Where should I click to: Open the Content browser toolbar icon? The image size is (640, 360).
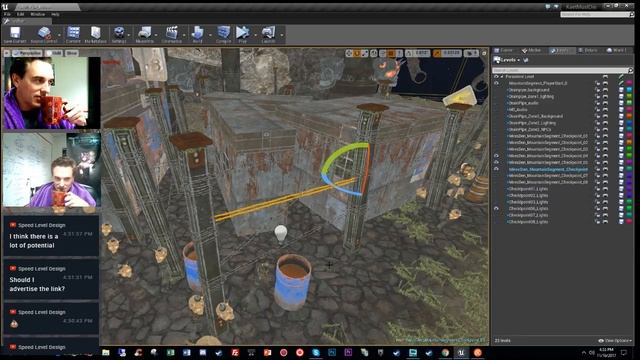tap(73, 33)
